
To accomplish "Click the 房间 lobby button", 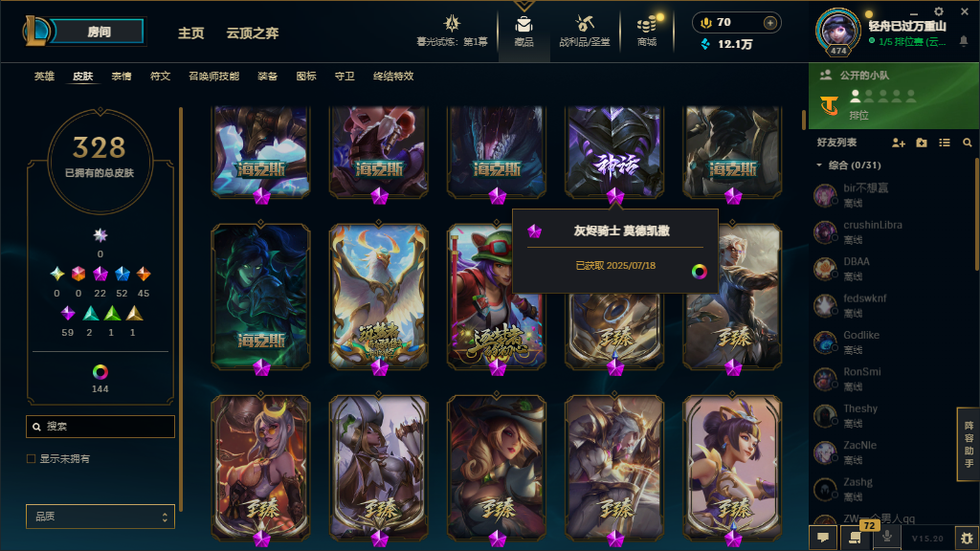I will pos(99,32).
